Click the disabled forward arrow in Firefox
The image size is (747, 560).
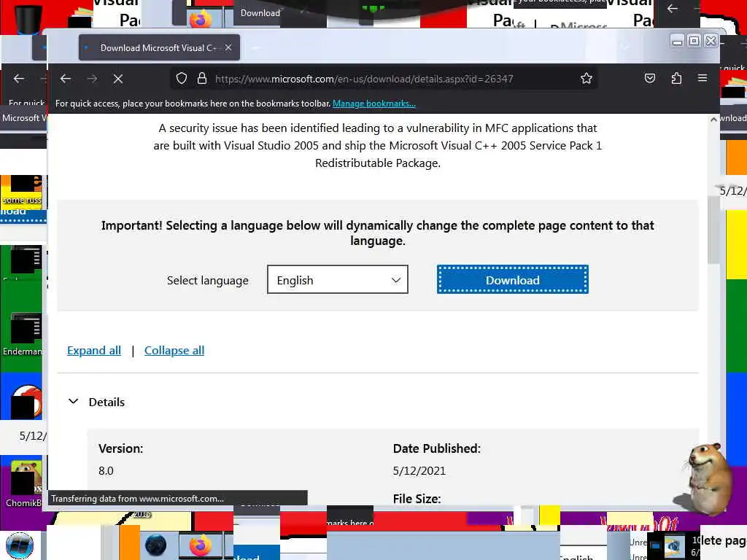pyautogui.click(x=92, y=79)
